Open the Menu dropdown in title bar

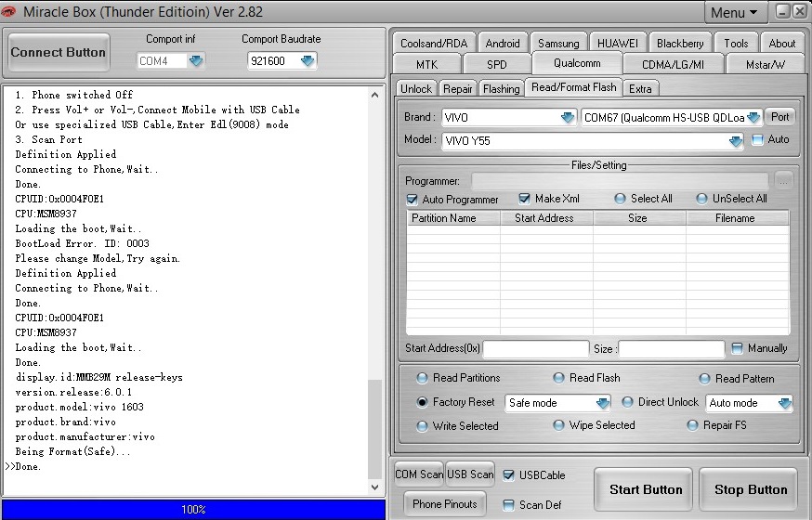(x=734, y=12)
